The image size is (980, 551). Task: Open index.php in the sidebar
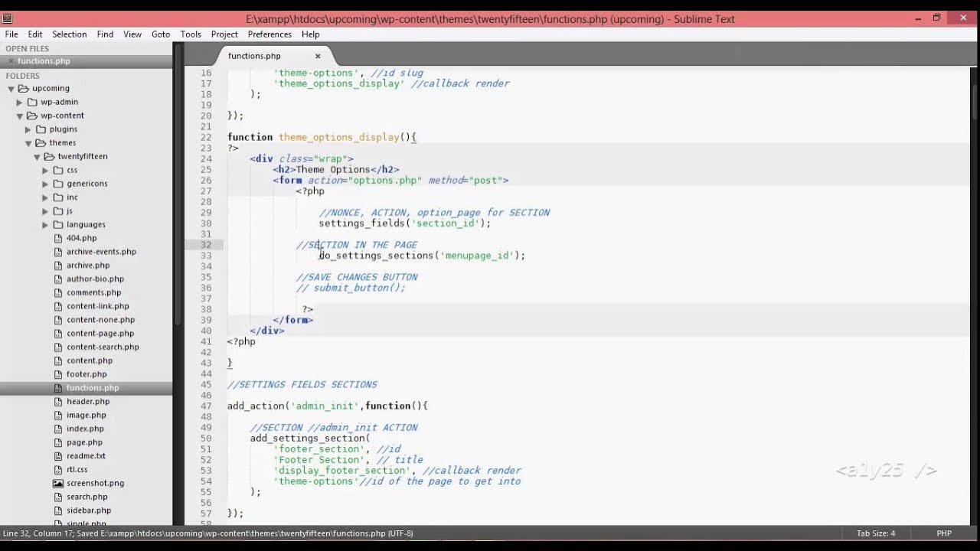(85, 429)
